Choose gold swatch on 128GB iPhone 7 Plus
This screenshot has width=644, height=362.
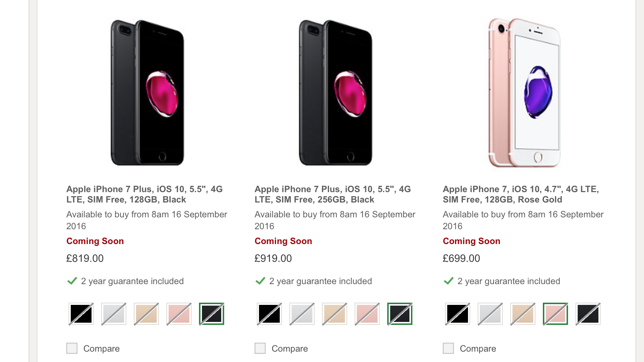click(x=146, y=314)
